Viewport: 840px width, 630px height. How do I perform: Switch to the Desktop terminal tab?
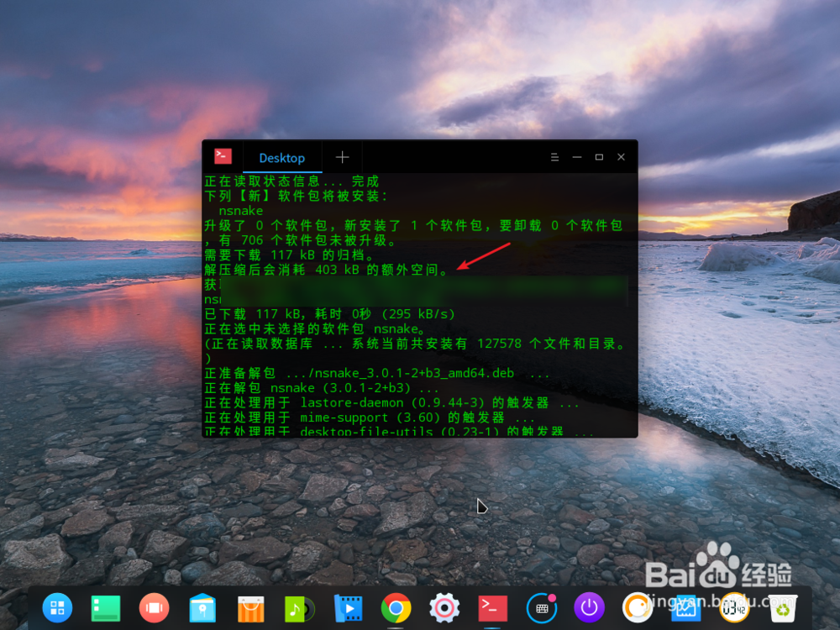point(281,158)
